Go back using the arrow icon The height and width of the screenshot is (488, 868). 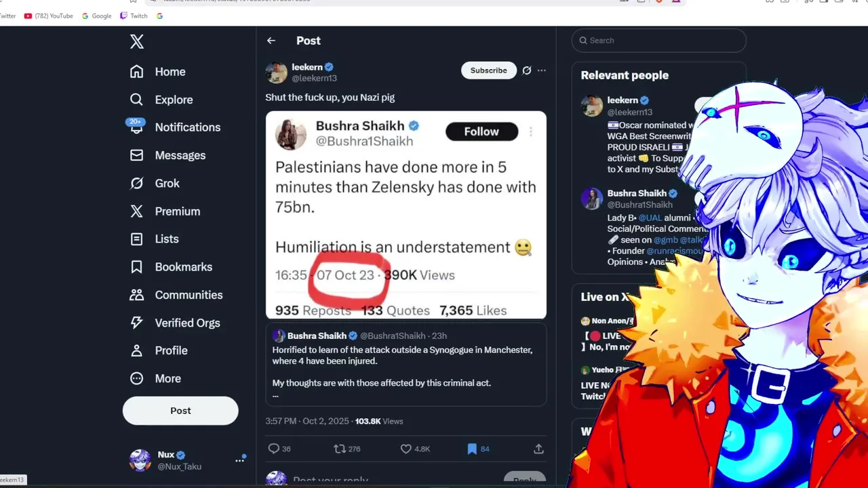(271, 41)
